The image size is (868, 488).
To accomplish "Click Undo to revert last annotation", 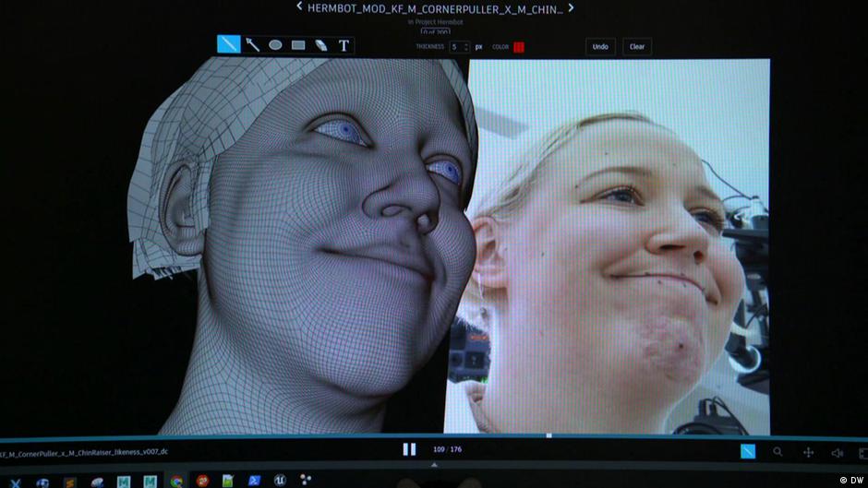I will tap(600, 46).
